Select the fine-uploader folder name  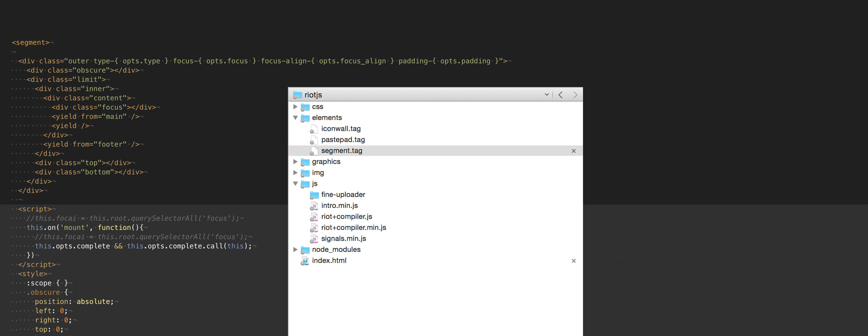click(343, 195)
